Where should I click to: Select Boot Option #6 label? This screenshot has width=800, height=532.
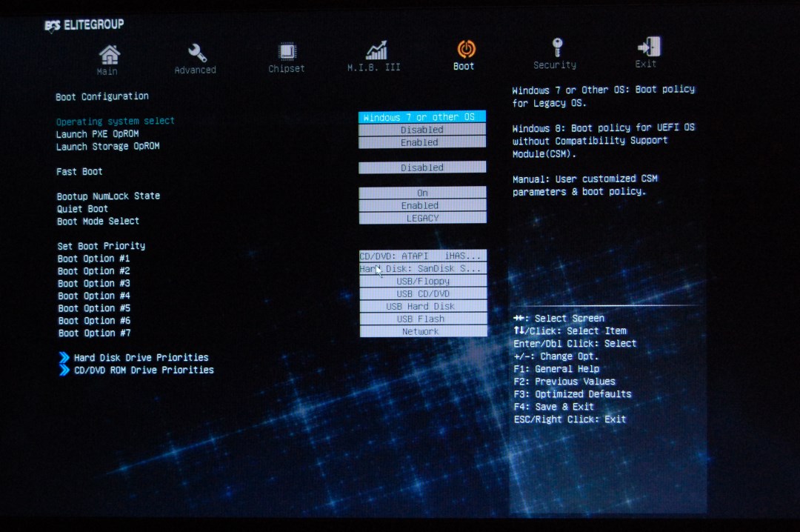tap(94, 321)
